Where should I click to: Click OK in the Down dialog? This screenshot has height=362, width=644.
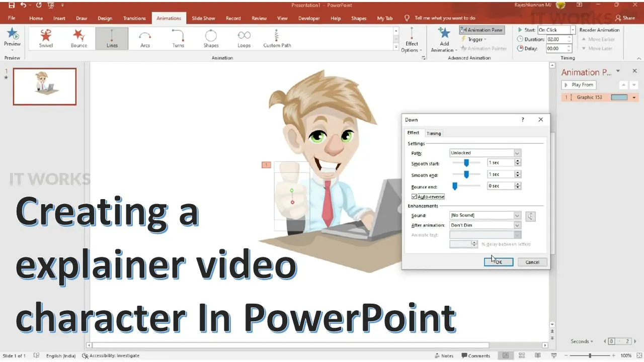(499, 262)
